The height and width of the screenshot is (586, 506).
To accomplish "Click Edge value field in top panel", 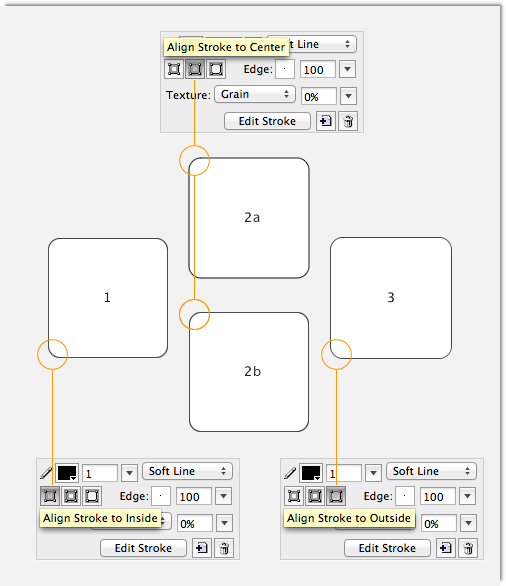I will point(318,70).
